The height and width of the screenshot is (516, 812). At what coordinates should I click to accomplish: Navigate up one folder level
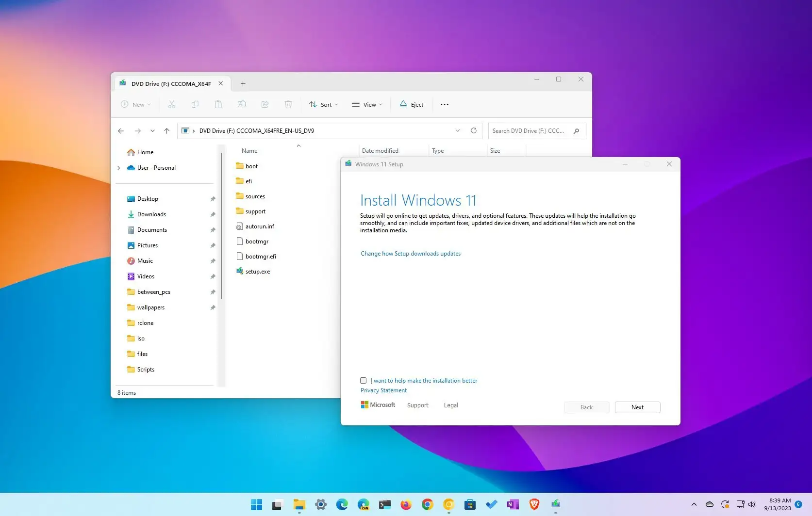(166, 131)
